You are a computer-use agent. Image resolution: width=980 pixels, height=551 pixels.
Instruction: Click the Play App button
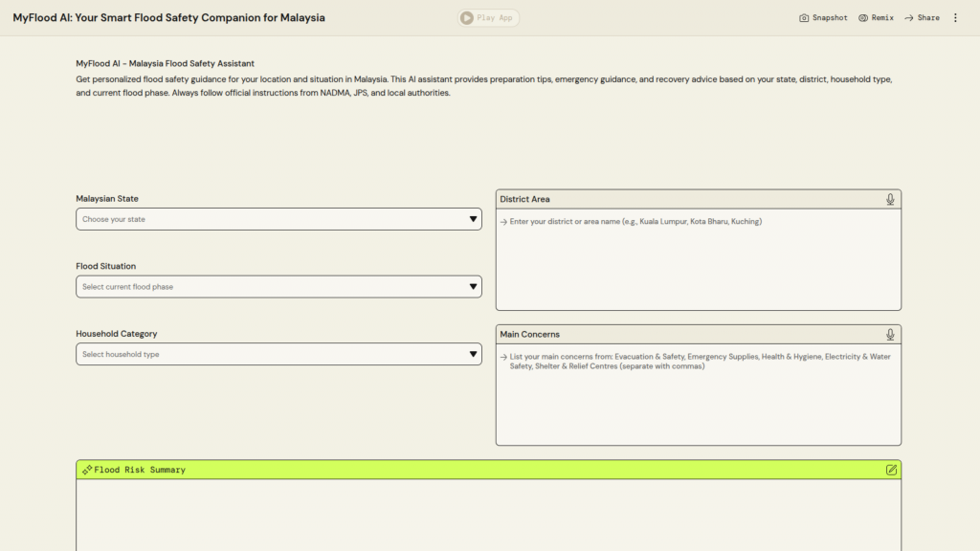click(x=489, y=17)
